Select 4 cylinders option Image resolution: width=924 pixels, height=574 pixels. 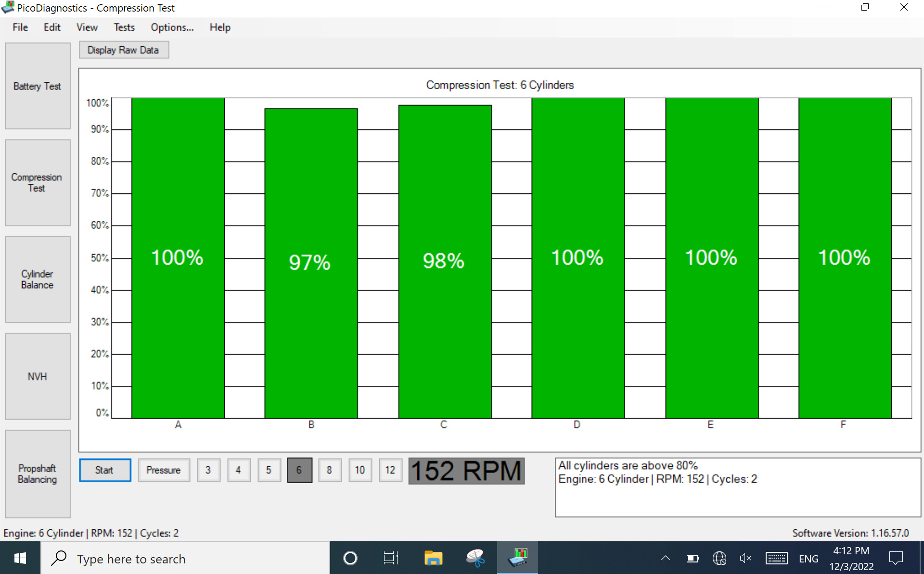coord(239,470)
